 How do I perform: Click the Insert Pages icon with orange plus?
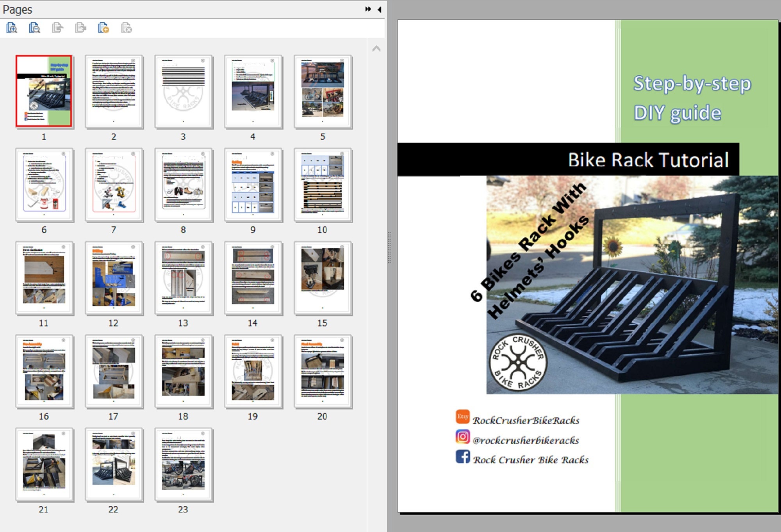click(x=103, y=28)
